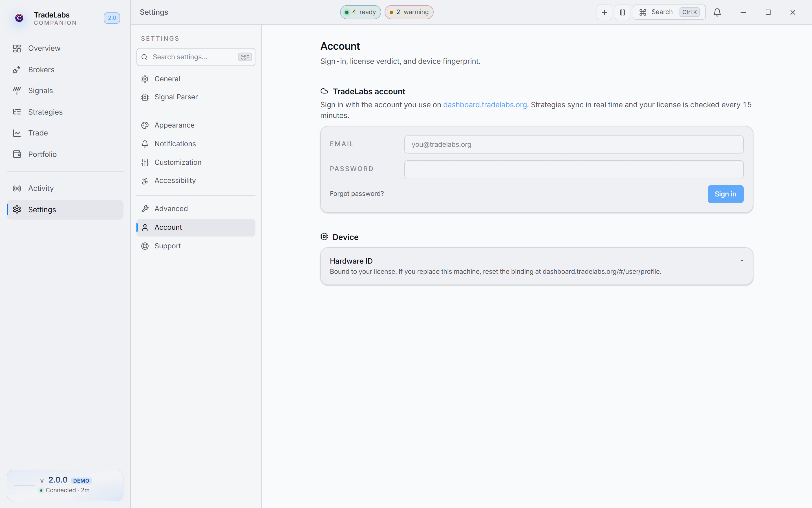Focus the Search settings field
The image size is (812, 508).
pos(196,57)
